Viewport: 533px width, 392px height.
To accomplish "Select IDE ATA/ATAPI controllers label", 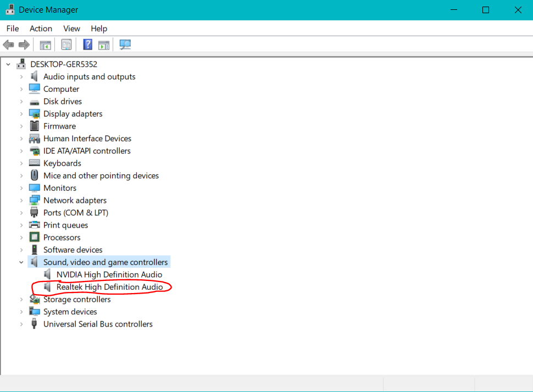I will click(x=87, y=151).
